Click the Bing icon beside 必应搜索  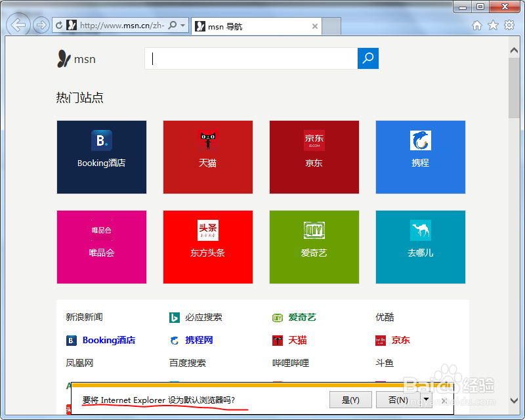(x=175, y=317)
